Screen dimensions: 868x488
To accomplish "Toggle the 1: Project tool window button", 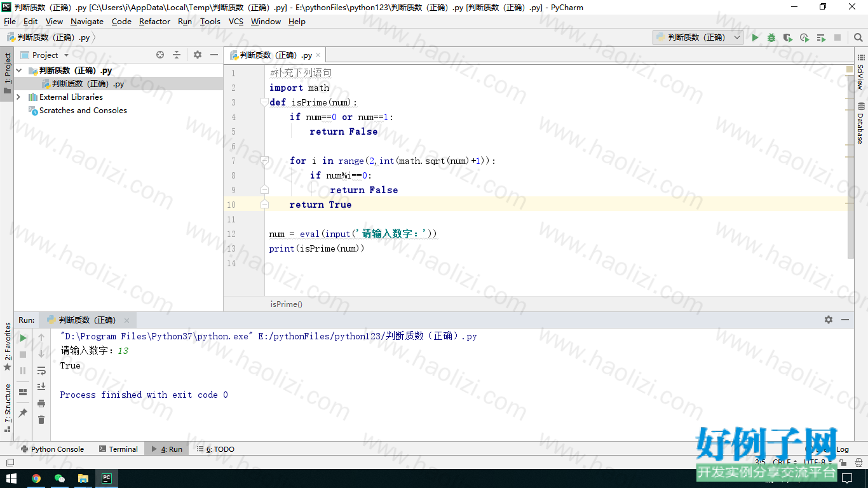I will tap(7, 73).
